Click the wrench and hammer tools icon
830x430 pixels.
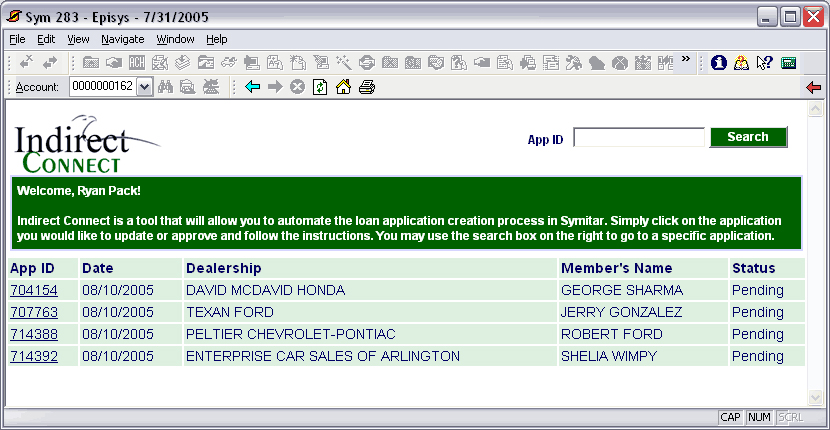click(574, 63)
